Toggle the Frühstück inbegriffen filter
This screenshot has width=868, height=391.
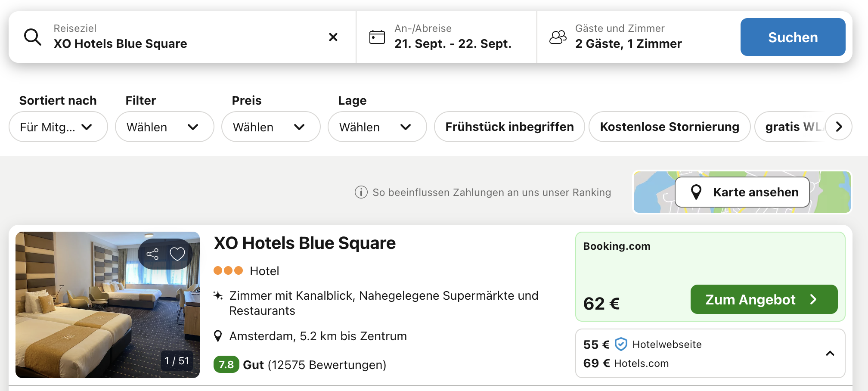pos(509,127)
